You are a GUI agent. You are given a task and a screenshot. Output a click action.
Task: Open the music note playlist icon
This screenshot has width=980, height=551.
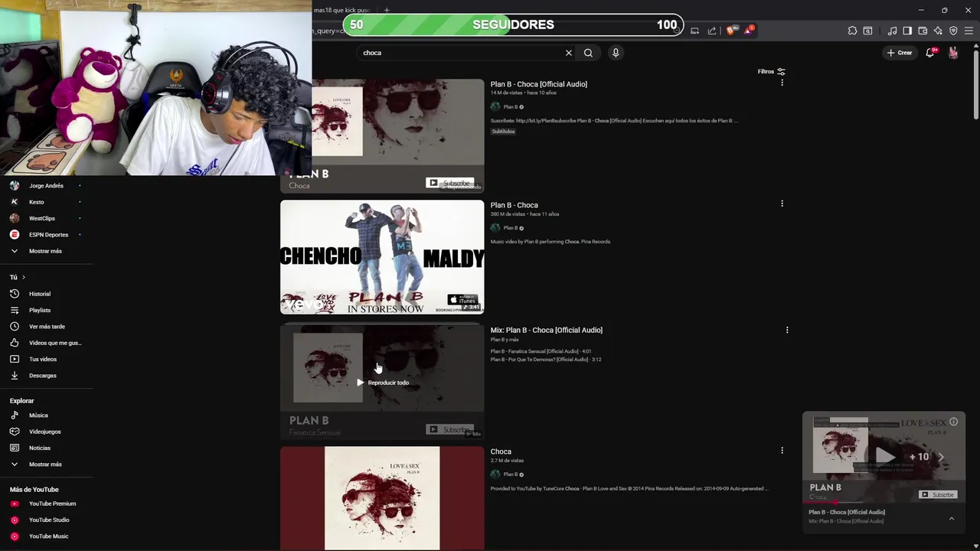click(892, 31)
